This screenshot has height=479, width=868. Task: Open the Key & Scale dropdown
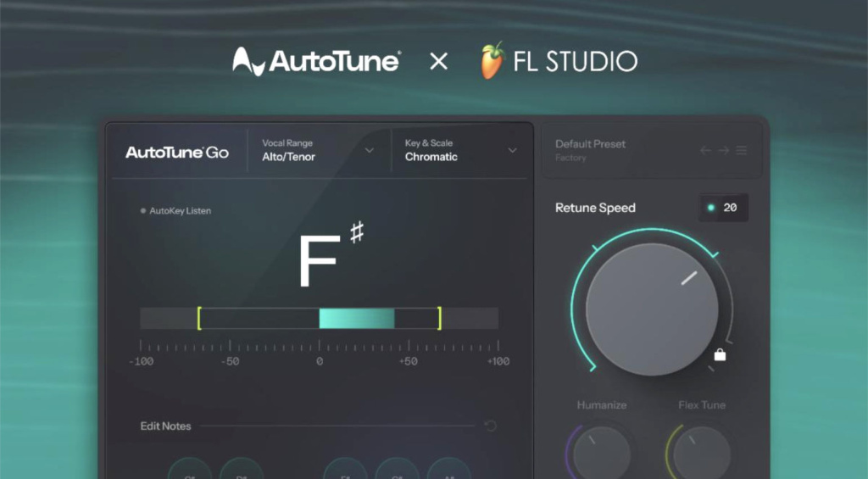(462, 150)
